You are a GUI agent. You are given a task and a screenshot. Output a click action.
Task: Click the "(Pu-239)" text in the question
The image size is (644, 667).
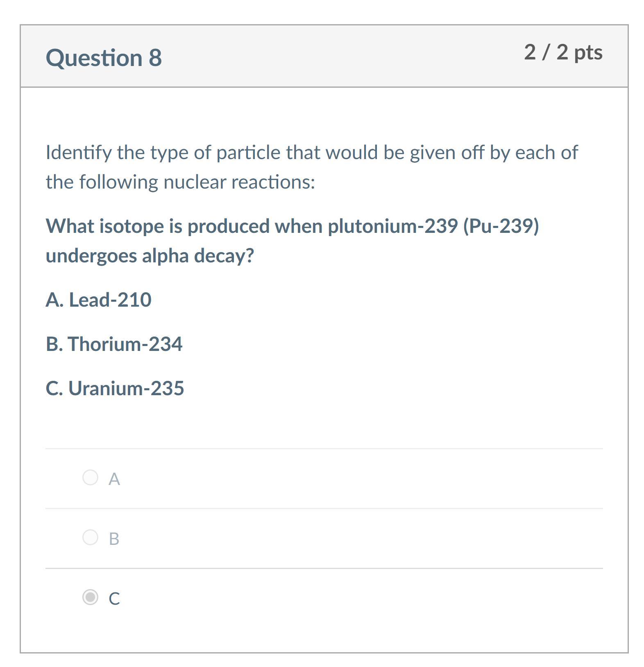click(501, 226)
